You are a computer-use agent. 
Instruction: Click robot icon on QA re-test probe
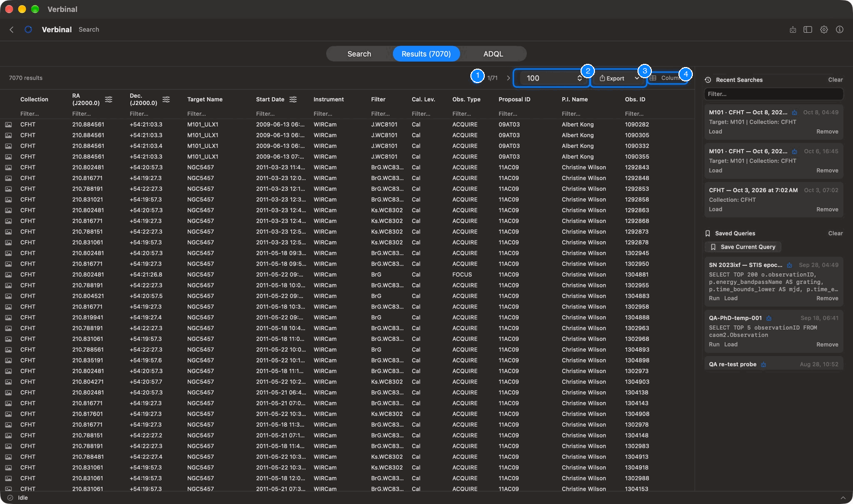[764, 365]
